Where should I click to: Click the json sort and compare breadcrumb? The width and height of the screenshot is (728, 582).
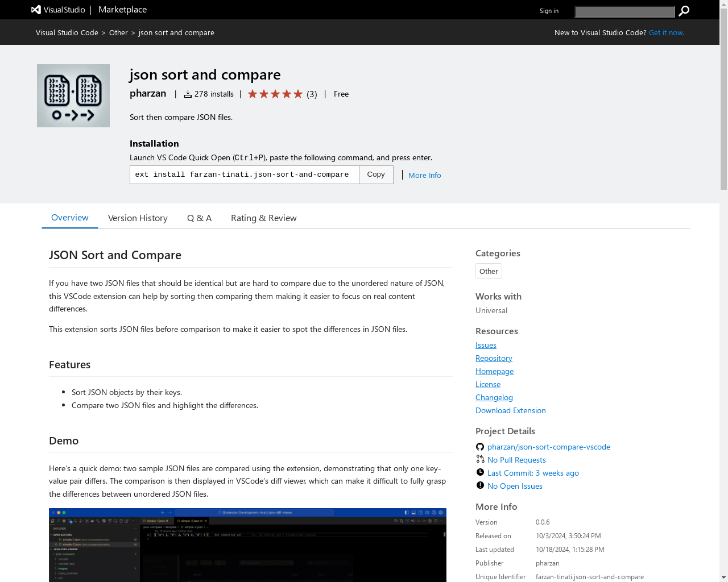coord(176,32)
